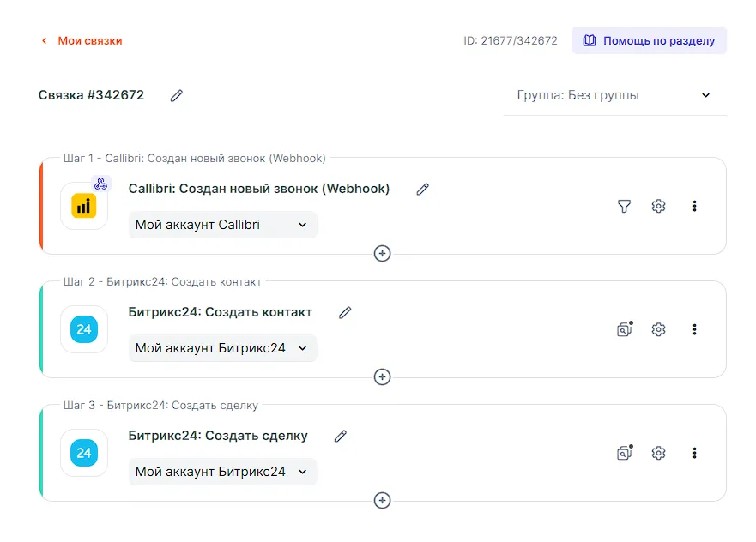Open three-dot menu for Создать сделку step
Screen dimensions: 756x542
tap(694, 453)
